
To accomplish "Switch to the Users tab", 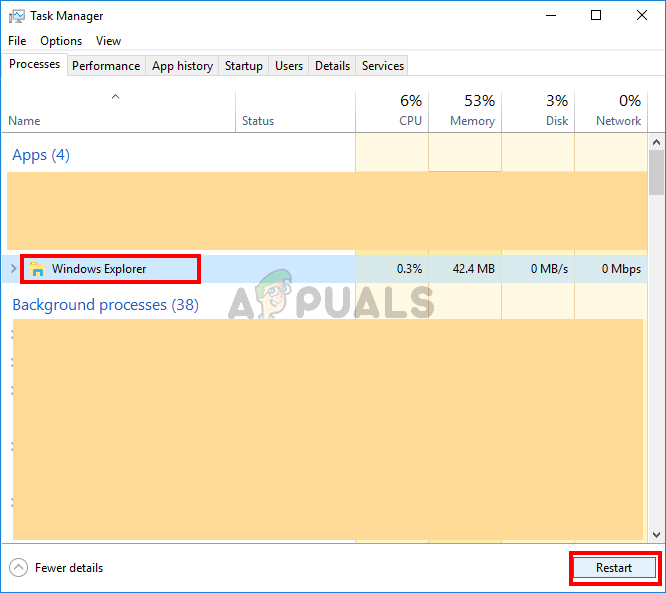I will coord(289,66).
